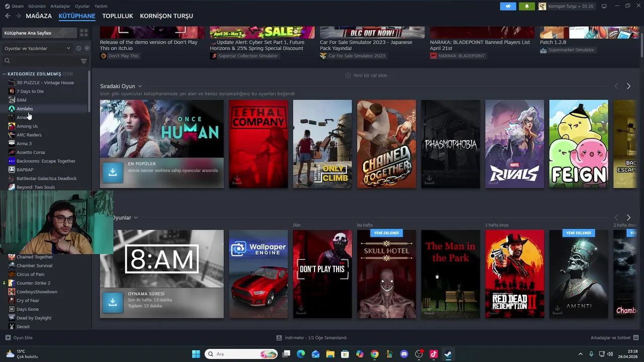Open the Oyunlar ve Yazılımlar dropdown
This screenshot has height=362, width=644.
pos(38,48)
